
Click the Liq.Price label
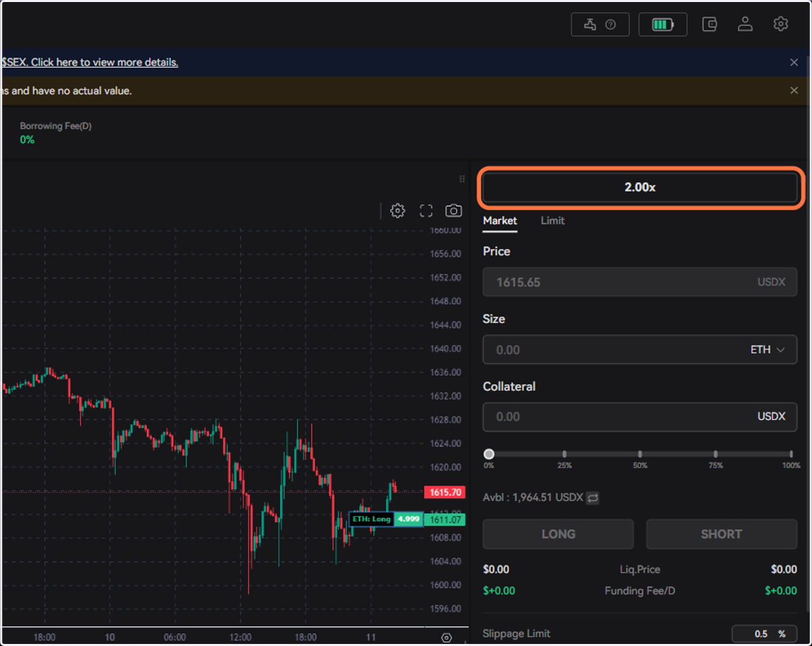click(x=640, y=569)
